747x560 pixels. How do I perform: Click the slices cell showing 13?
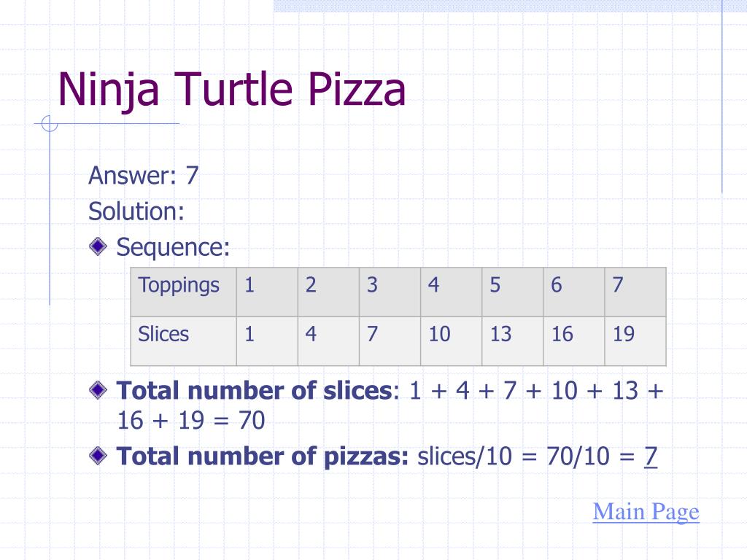point(513,341)
